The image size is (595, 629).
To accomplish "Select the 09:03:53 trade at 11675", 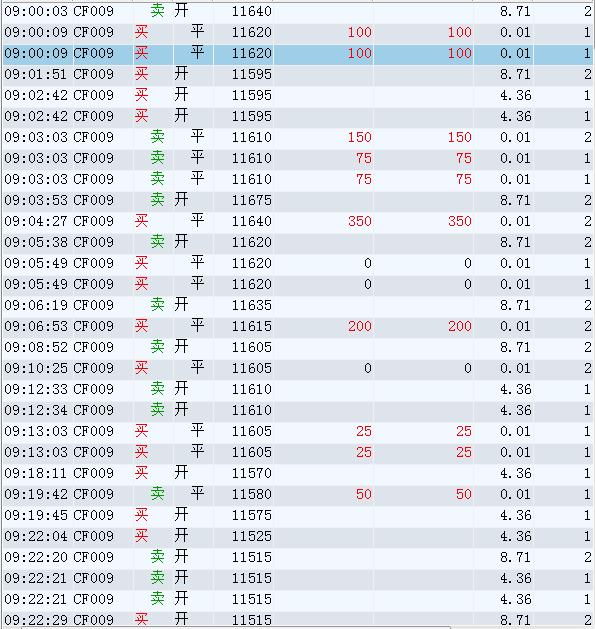I will click(298, 201).
